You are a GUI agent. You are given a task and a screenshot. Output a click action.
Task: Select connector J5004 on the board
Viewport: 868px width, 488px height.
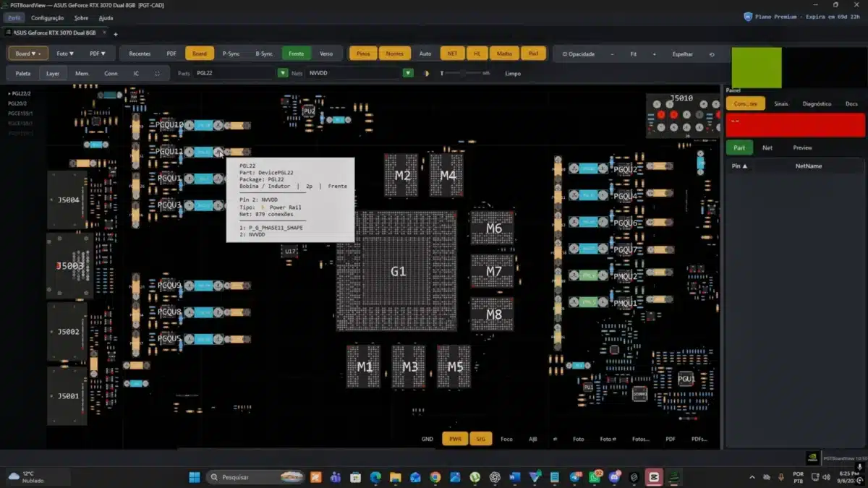(x=68, y=200)
